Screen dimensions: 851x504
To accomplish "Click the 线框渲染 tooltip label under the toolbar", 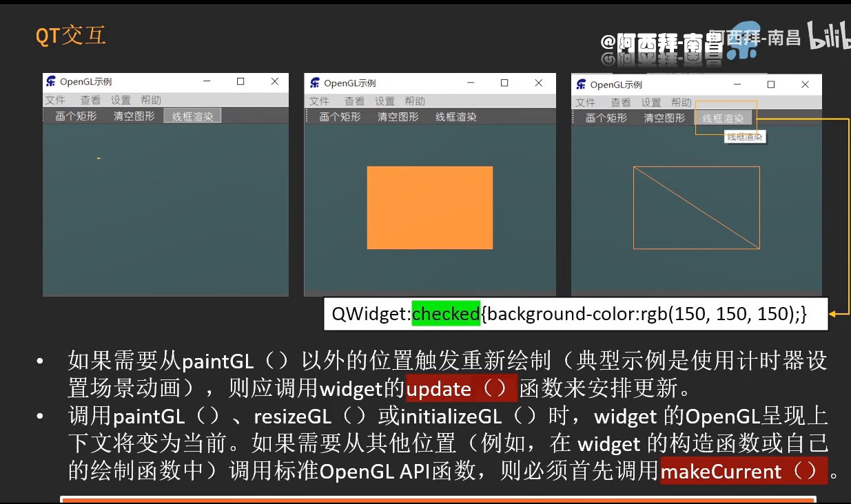I will click(745, 137).
